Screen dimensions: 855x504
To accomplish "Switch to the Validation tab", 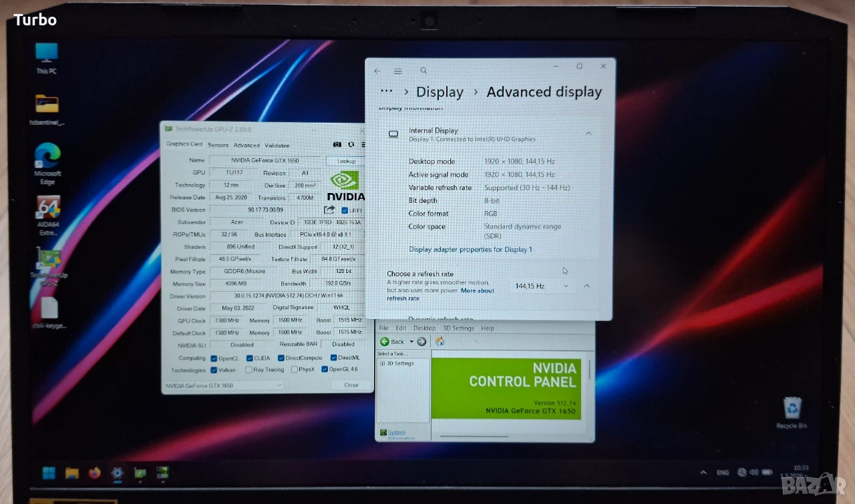I will (277, 145).
